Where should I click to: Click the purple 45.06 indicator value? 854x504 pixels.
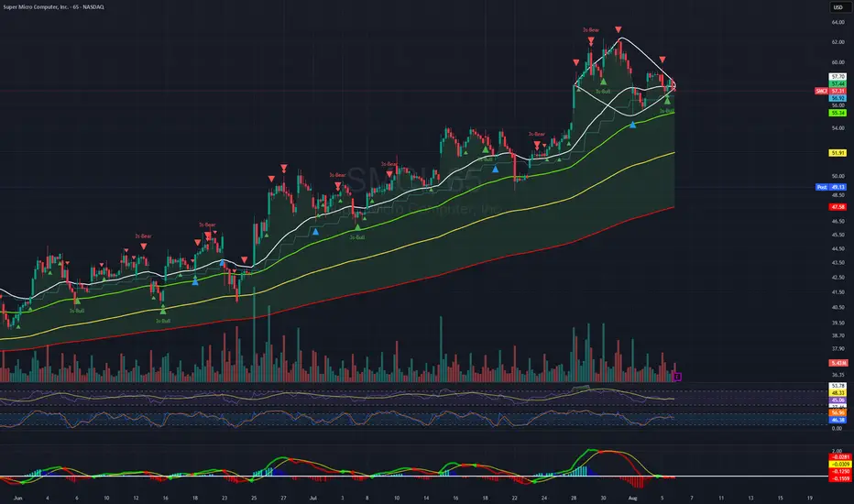838,400
